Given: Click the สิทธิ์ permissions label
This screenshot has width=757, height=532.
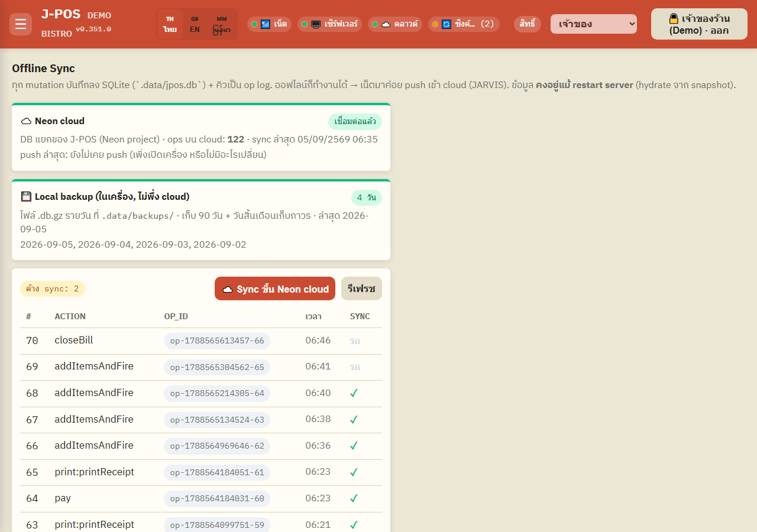Looking at the screenshot, I should coord(528,24).
